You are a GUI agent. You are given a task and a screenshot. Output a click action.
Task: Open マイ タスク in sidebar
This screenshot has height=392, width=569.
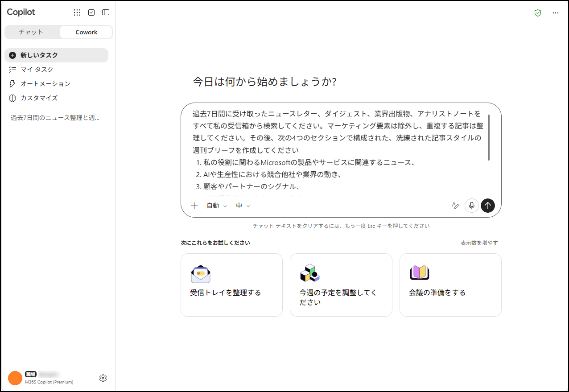[x=56, y=70]
